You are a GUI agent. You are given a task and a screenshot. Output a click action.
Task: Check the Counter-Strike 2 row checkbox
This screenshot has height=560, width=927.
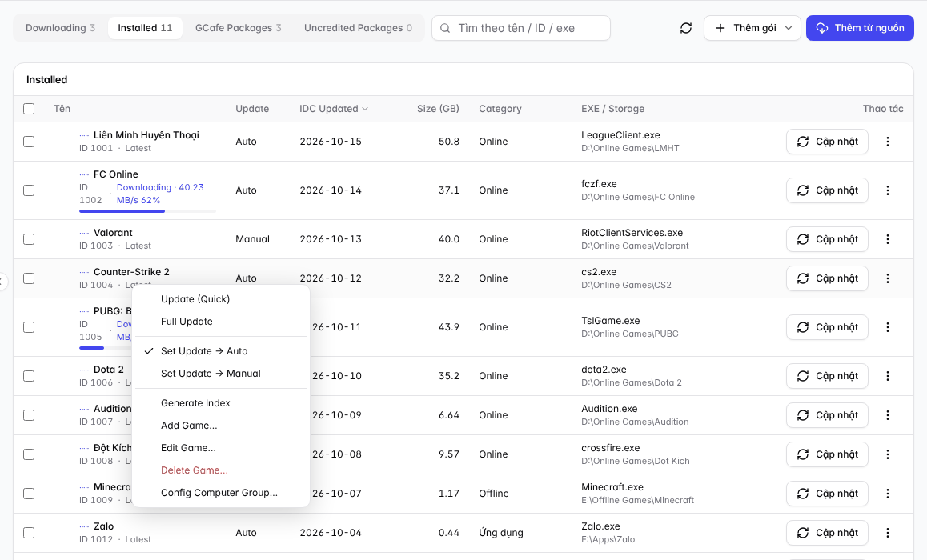pyautogui.click(x=29, y=278)
